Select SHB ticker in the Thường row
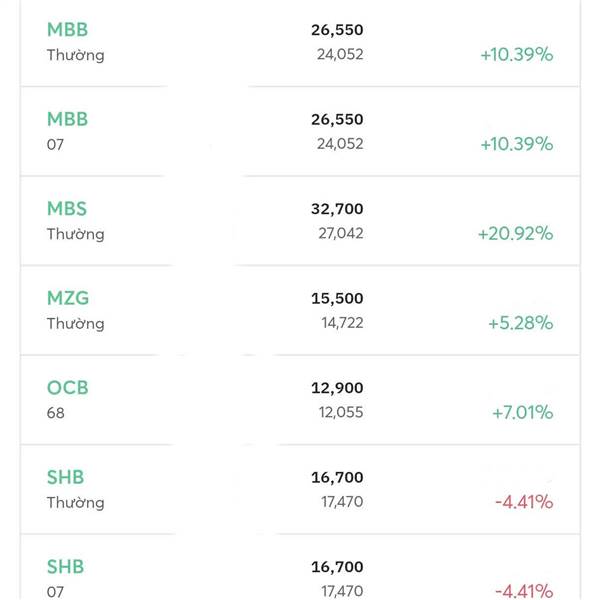The height and width of the screenshot is (600, 600). tap(66, 477)
